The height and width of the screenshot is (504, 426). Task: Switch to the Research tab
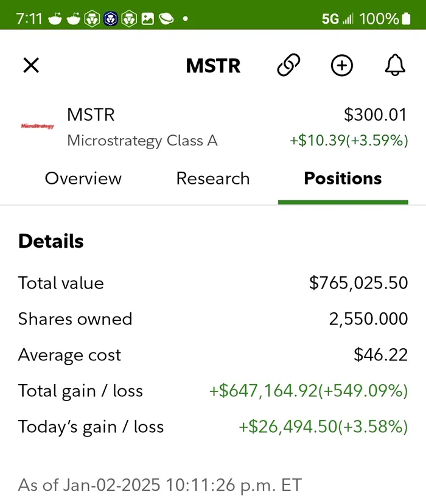[212, 178]
